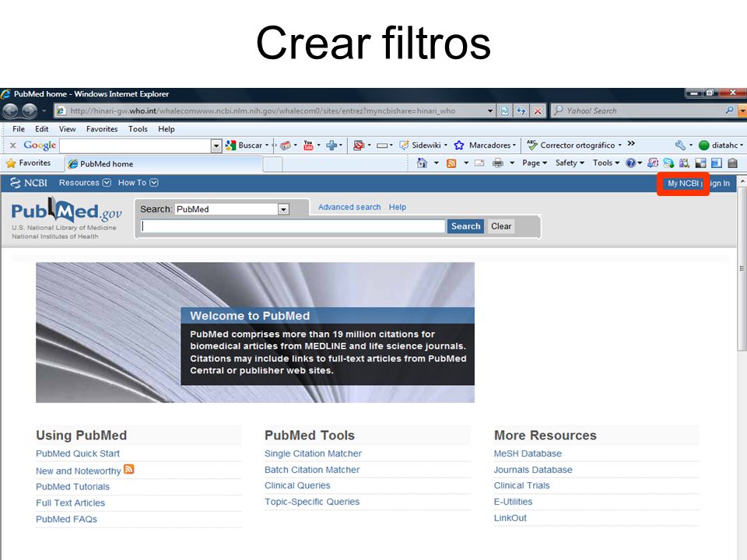Image resolution: width=747 pixels, height=560 pixels.
Task: Click the compatibility view icon beside the address bar
Action: 504,111
